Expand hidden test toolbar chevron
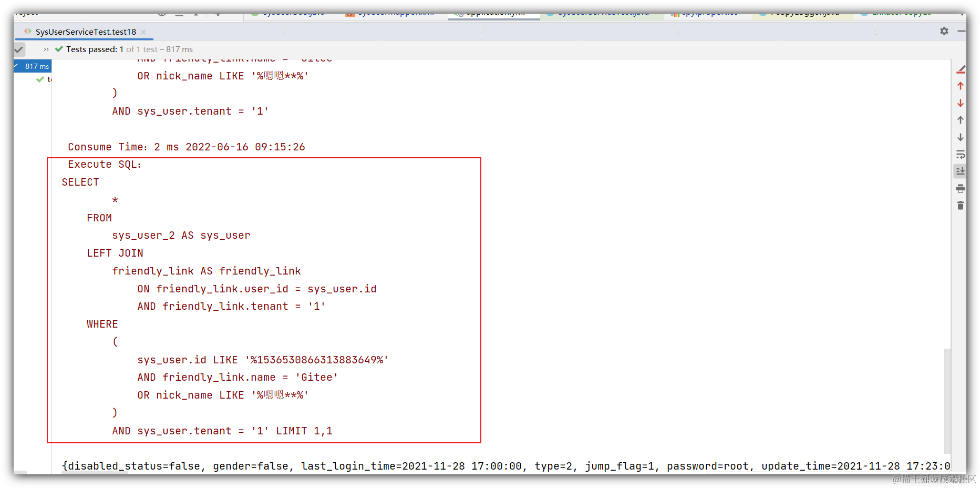The image size is (980, 488). [x=46, y=49]
